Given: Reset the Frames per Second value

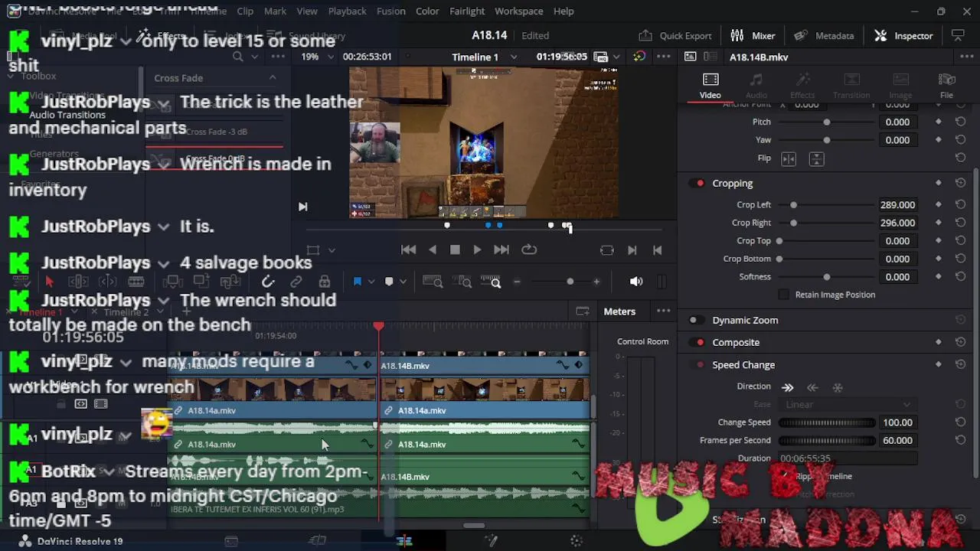Looking at the screenshot, I should pos(960,440).
